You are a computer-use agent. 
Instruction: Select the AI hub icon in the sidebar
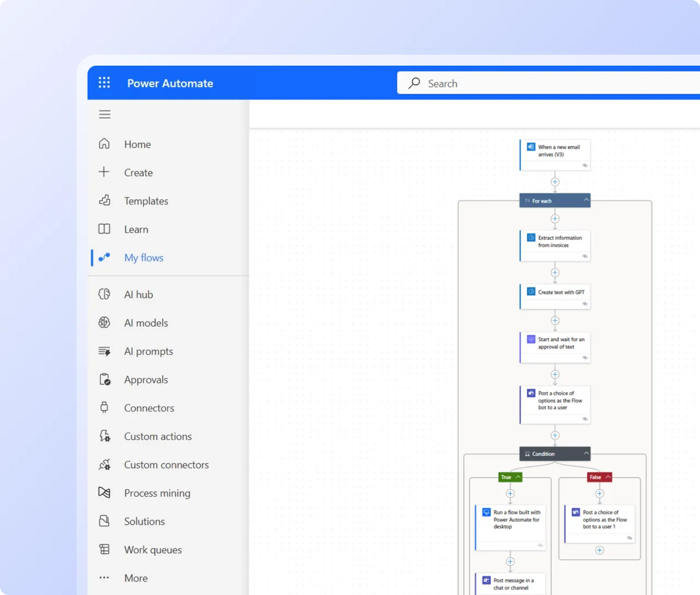point(104,294)
